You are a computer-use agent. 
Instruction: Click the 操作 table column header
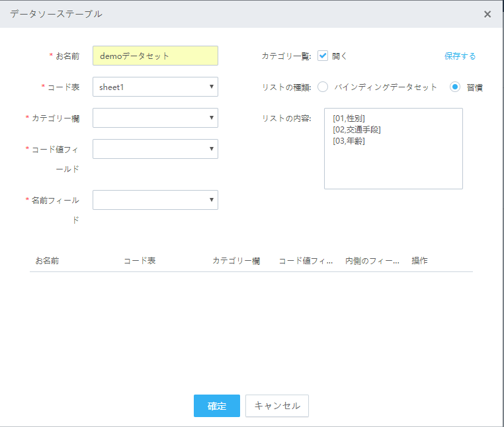pos(419,261)
